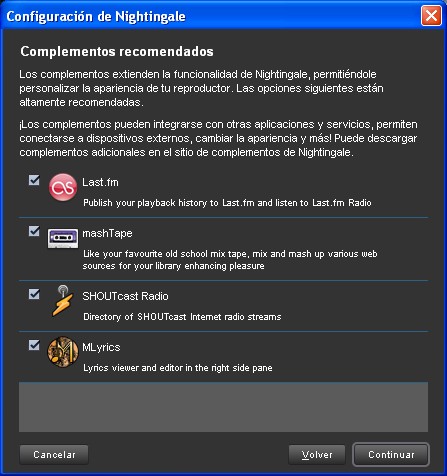447x476 pixels.
Task: Go back with the Volver button
Action: [317, 455]
